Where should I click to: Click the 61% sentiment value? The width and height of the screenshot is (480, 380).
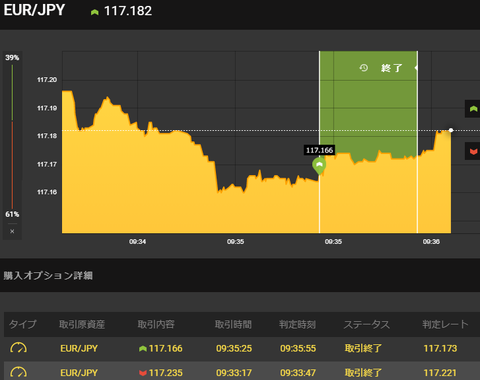(12, 214)
